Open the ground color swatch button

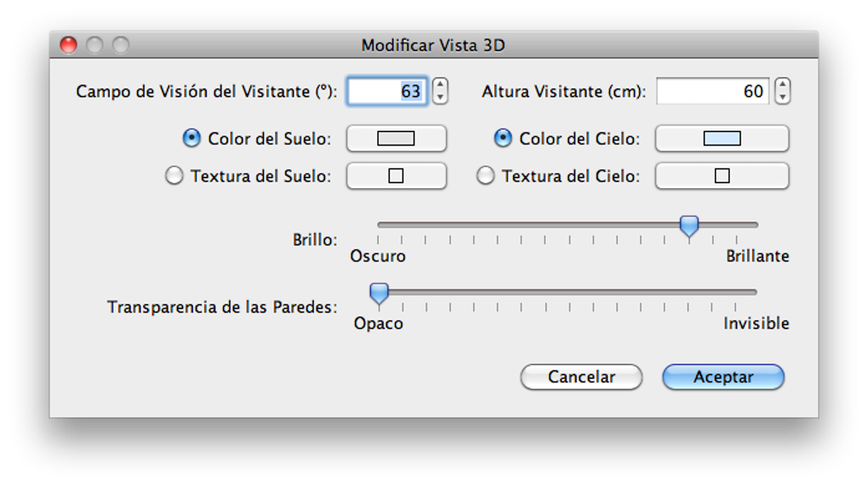(x=396, y=138)
